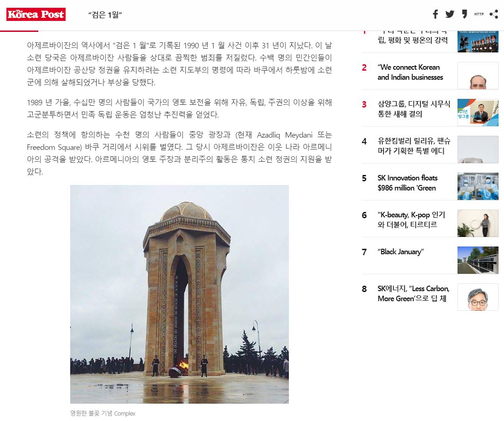The height and width of the screenshot is (421, 504).
Task: Open the 삼양그룹 디지털 시무식 article
Action: (x=414, y=109)
